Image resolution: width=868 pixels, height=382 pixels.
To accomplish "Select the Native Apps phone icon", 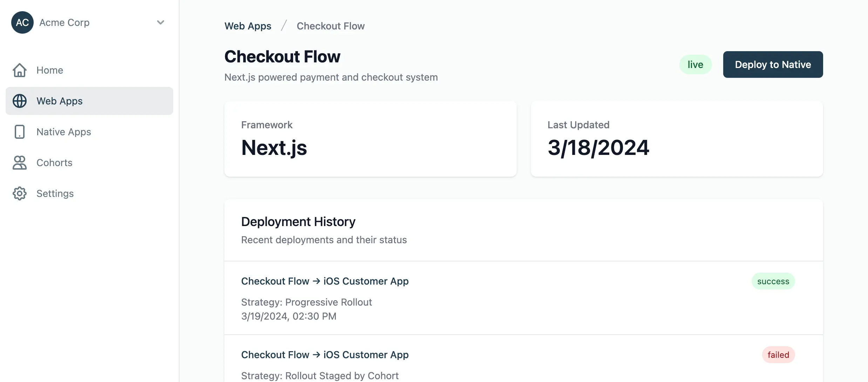I will [x=20, y=132].
